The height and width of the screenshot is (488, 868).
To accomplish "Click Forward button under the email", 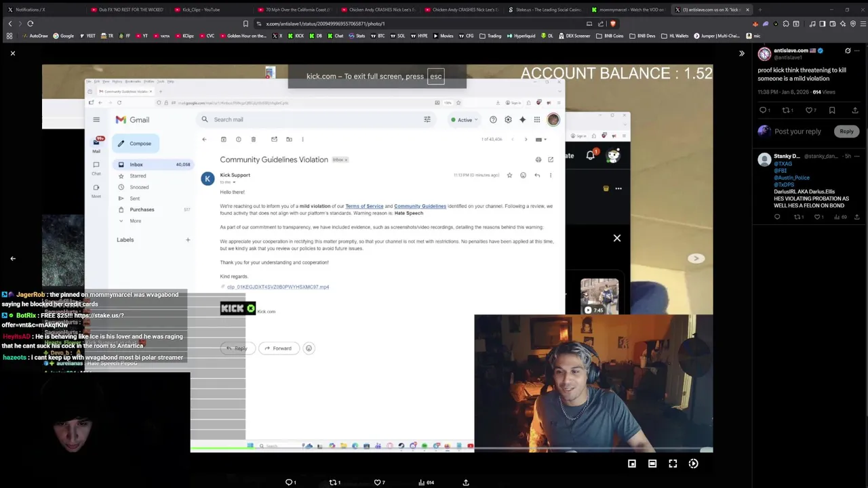I will 277,348.
